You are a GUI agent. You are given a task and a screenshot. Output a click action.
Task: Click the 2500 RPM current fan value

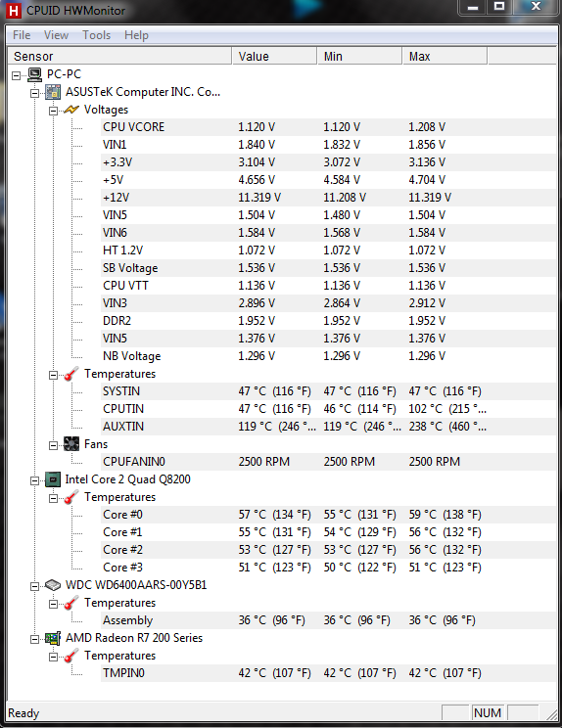[263, 462]
